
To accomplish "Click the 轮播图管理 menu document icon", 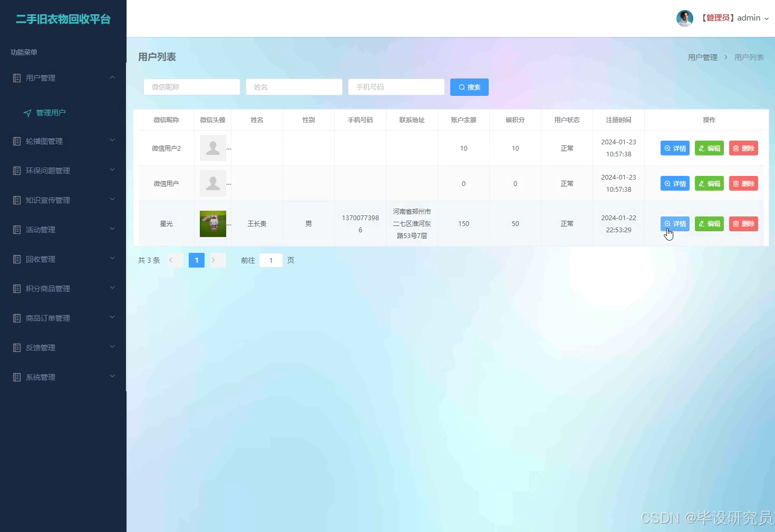I will coord(17,141).
